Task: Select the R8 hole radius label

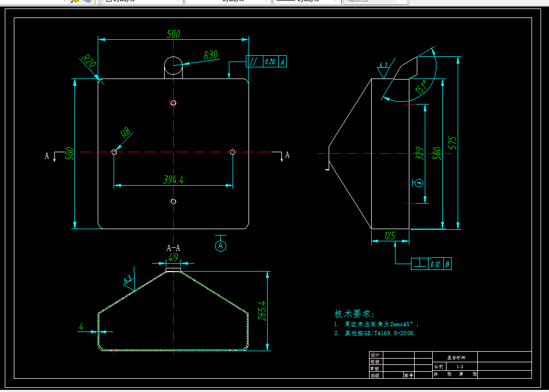Action: pos(125,132)
